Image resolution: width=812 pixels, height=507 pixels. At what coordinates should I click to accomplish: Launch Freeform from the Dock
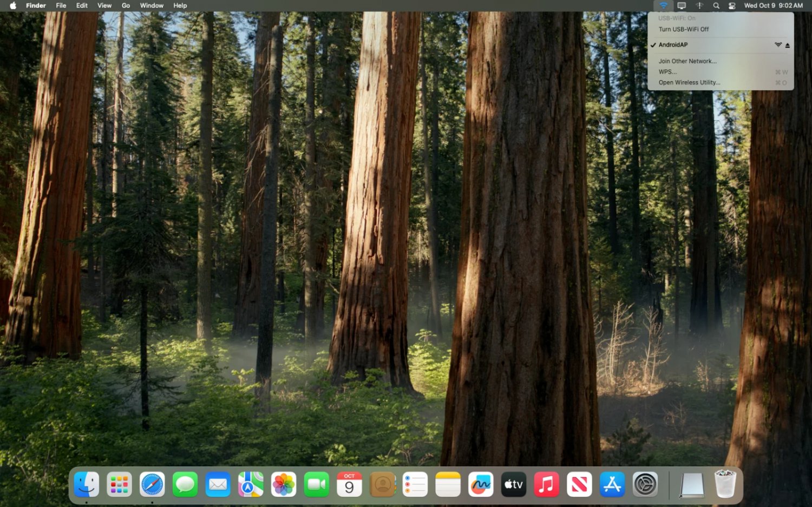pos(481,484)
